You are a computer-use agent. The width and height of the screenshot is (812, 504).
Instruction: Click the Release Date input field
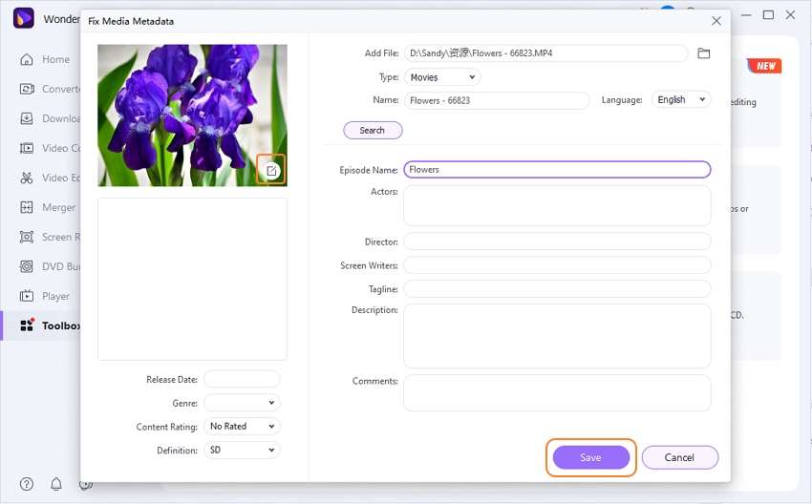[242, 379]
